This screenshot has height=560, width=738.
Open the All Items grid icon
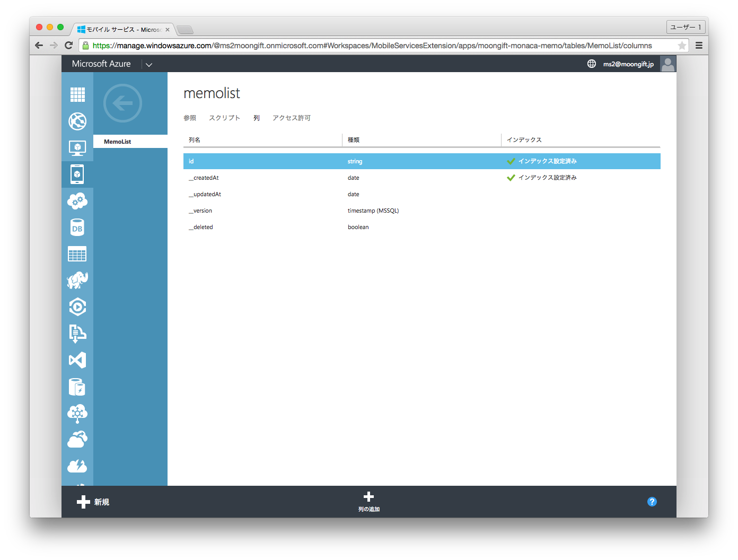[x=77, y=94]
